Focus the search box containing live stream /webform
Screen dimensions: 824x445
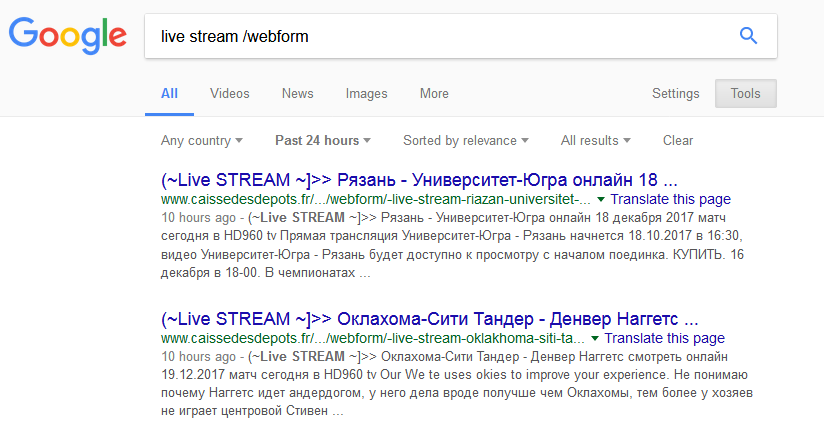(461, 36)
